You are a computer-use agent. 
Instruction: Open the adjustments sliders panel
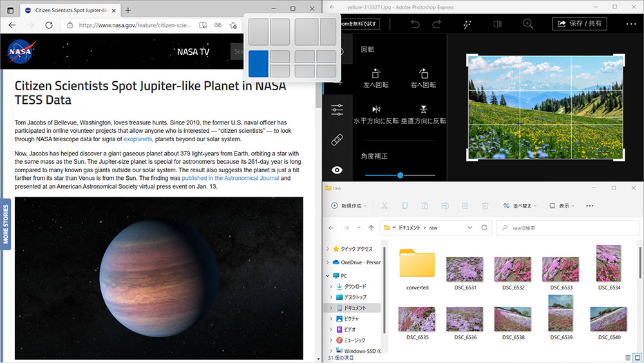tap(337, 110)
